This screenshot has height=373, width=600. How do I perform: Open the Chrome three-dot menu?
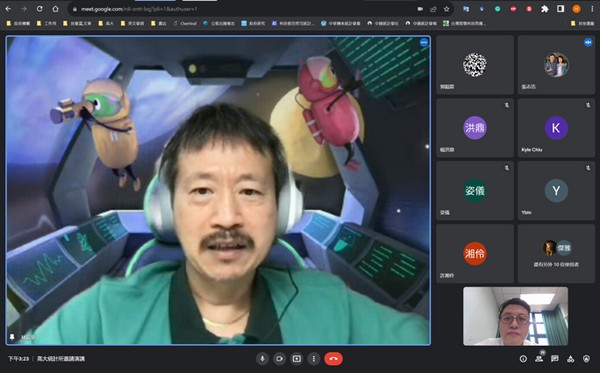(x=592, y=9)
